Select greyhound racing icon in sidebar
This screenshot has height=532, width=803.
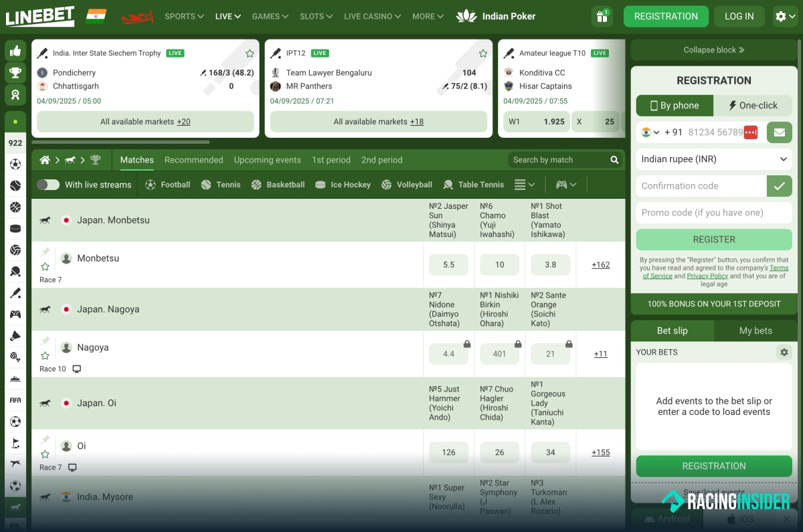click(15, 464)
